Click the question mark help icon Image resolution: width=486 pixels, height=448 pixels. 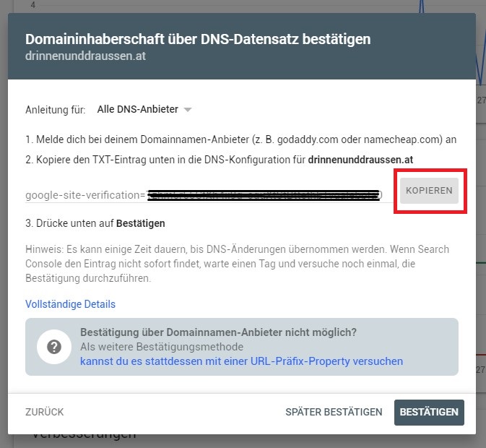(54, 347)
